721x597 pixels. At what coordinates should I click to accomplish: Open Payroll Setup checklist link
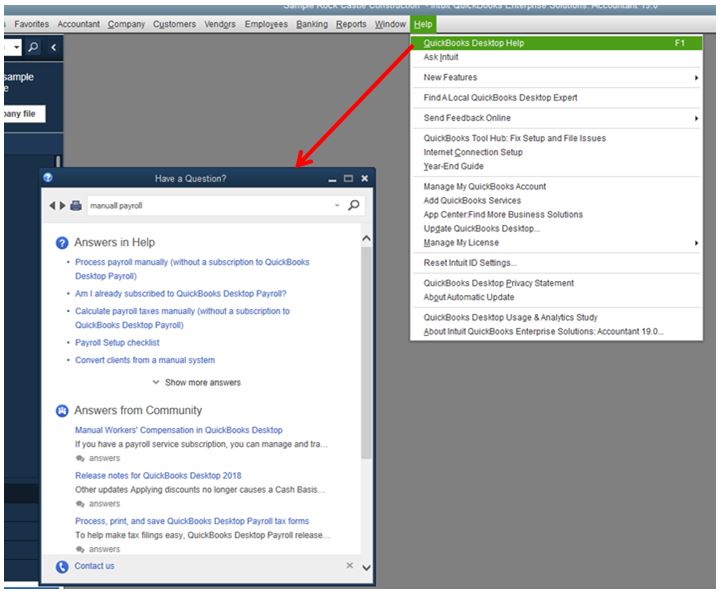117,342
